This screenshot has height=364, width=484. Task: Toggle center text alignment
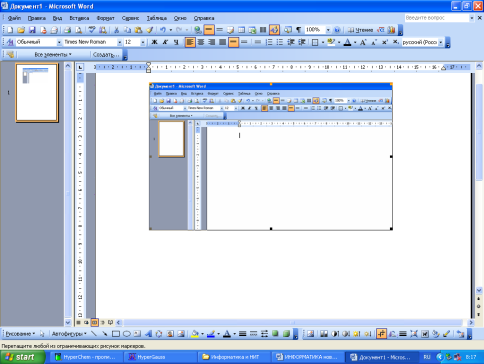tap(201, 42)
